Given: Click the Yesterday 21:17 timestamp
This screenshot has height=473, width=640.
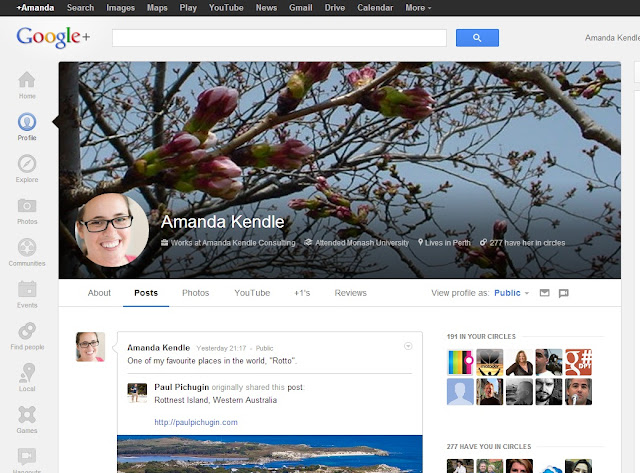Looking at the screenshot, I should tap(221, 348).
